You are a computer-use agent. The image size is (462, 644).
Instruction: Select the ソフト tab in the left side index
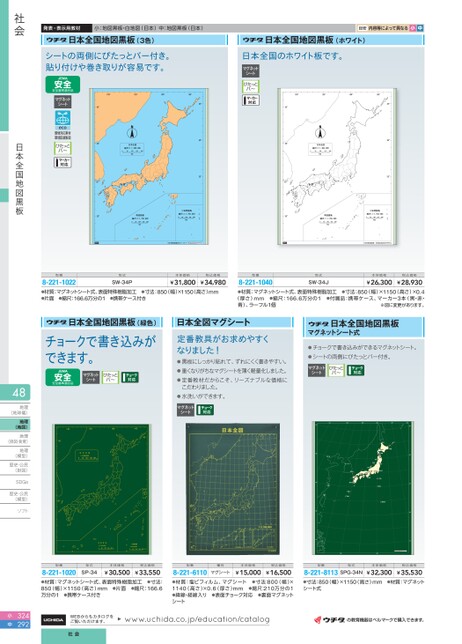[x=15, y=511]
